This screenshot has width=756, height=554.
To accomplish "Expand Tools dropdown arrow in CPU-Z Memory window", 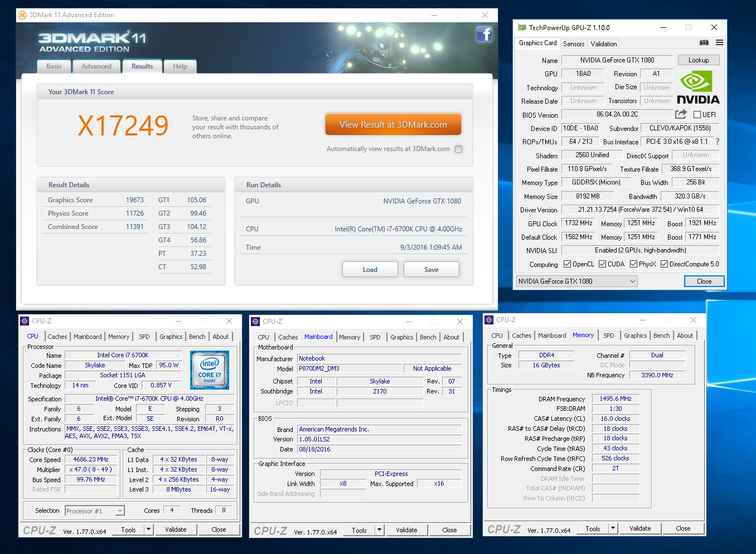I will [x=613, y=528].
